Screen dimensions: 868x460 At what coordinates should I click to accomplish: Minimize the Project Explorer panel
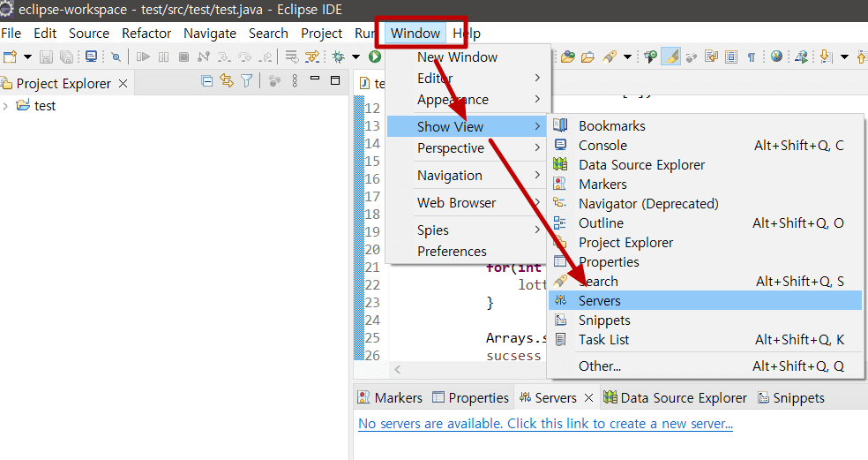pos(315,79)
